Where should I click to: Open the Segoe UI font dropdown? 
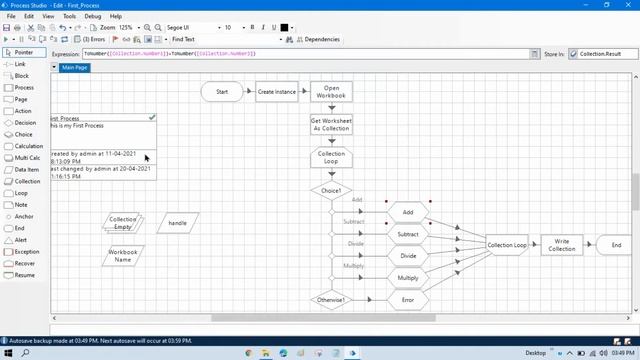219,28
